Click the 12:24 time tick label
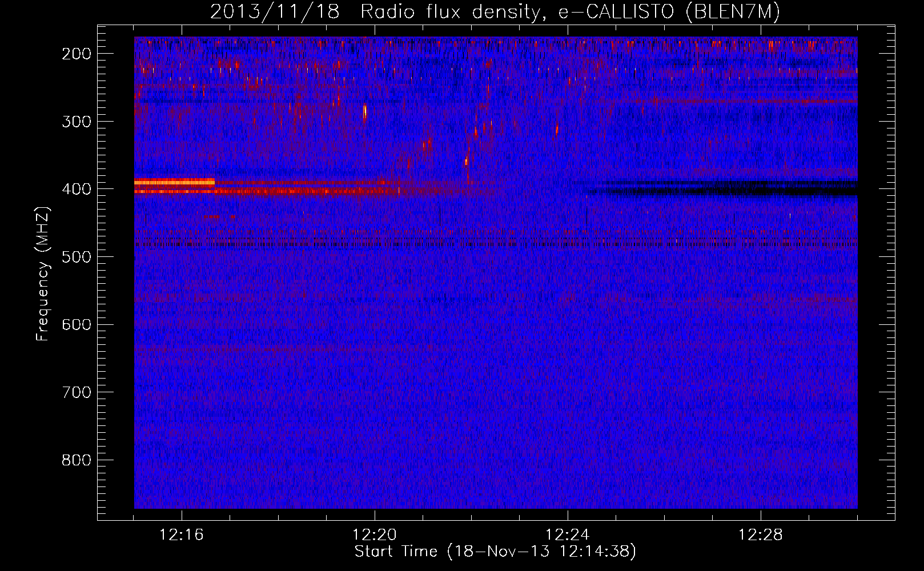 (568, 535)
